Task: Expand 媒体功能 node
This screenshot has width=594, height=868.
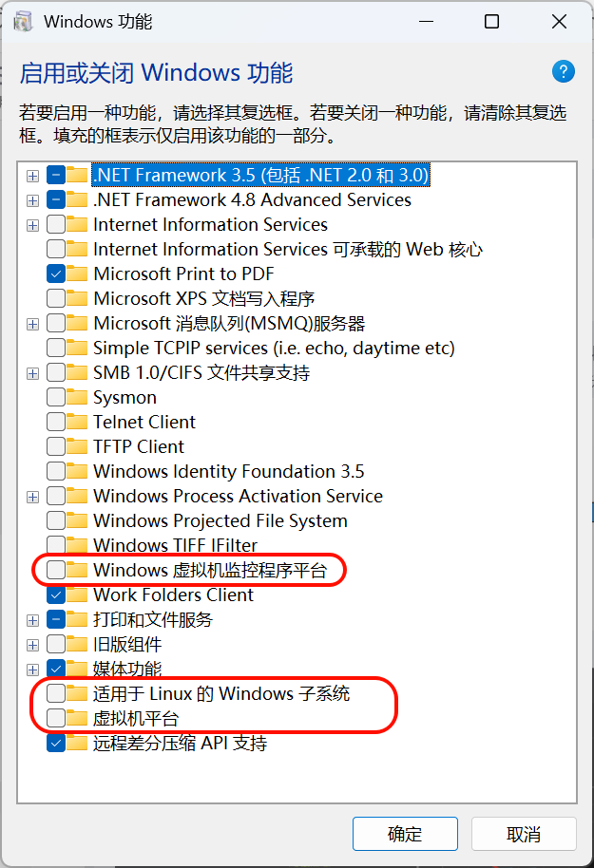Action: (x=32, y=670)
